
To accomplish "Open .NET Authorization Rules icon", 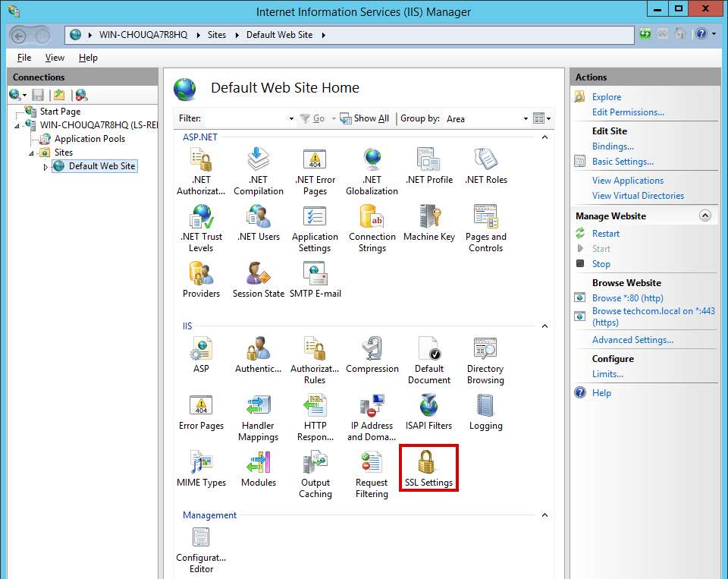I will pos(201,171).
